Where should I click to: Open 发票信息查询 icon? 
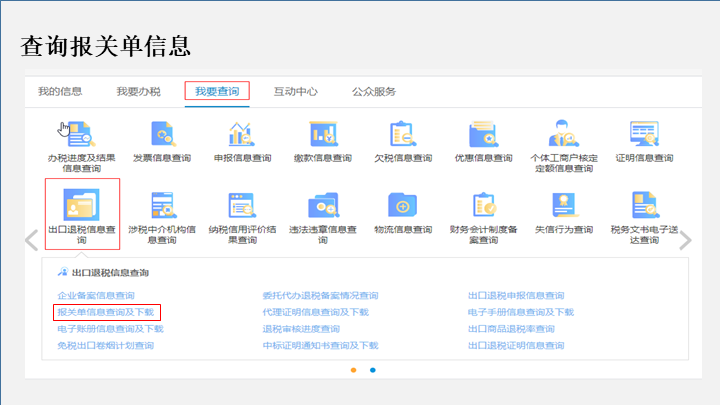(x=162, y=134)
